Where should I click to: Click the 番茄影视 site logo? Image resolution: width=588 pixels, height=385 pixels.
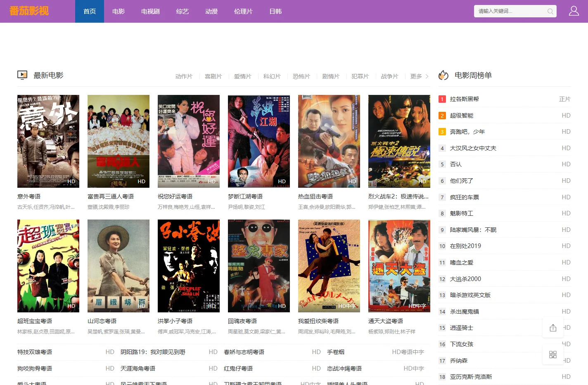coord(29,11)
